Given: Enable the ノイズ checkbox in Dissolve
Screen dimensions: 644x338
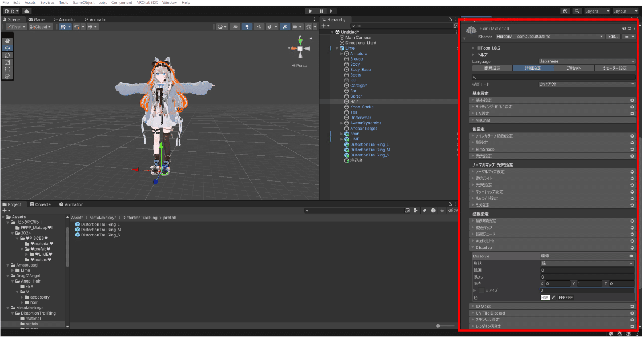Looking at the screenshot, I should [x=481, y=291].
